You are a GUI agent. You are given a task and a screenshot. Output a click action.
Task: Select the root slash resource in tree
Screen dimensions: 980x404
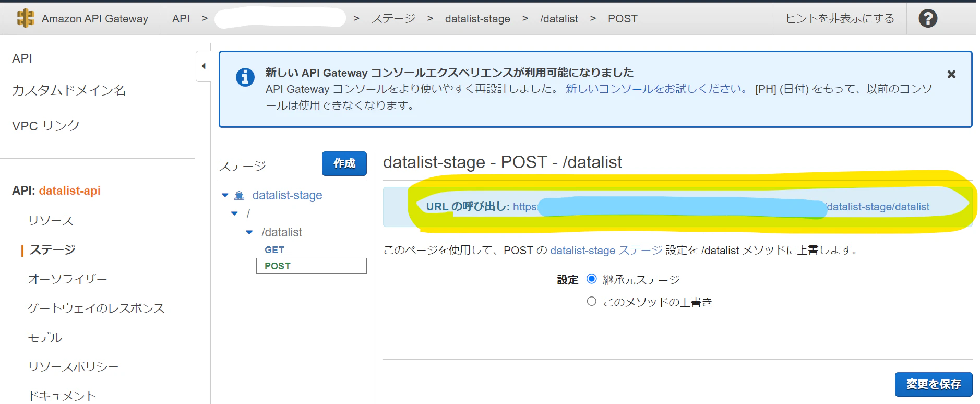click(x=248, y=213)
